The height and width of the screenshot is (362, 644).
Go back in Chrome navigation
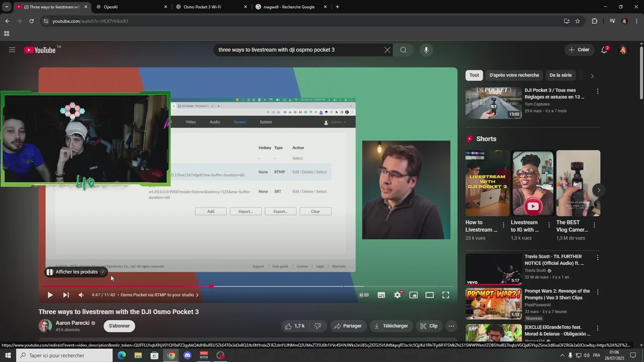point(7,21)
